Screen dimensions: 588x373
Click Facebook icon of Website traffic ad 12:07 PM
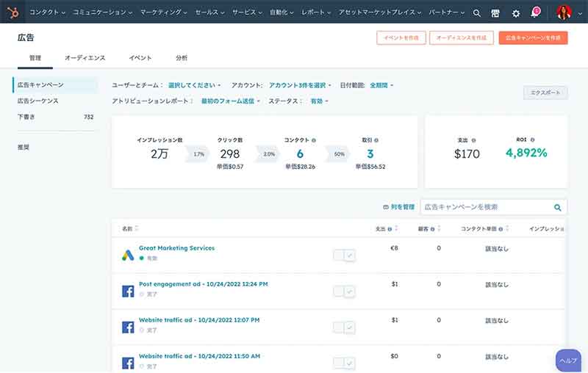(x=128, y=327)
